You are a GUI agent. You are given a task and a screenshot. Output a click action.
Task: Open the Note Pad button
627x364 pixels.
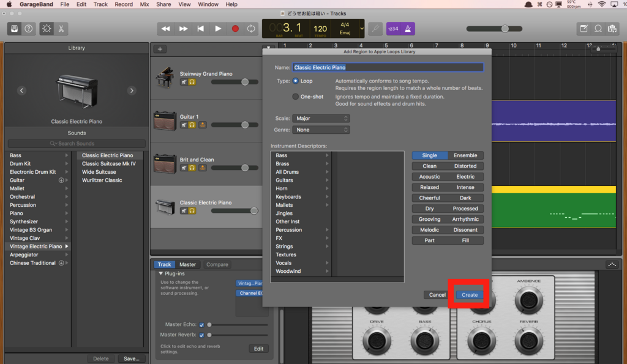point(584,29)
